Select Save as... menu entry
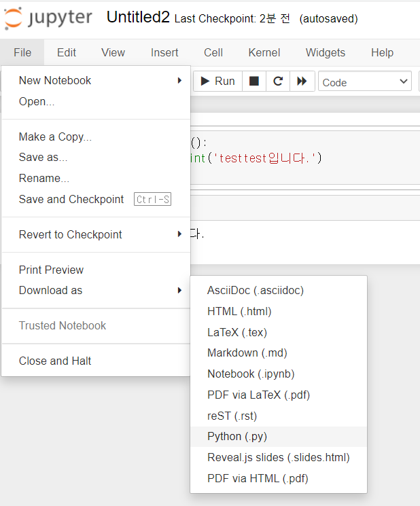Screen dimensions: 420x506 96,157
